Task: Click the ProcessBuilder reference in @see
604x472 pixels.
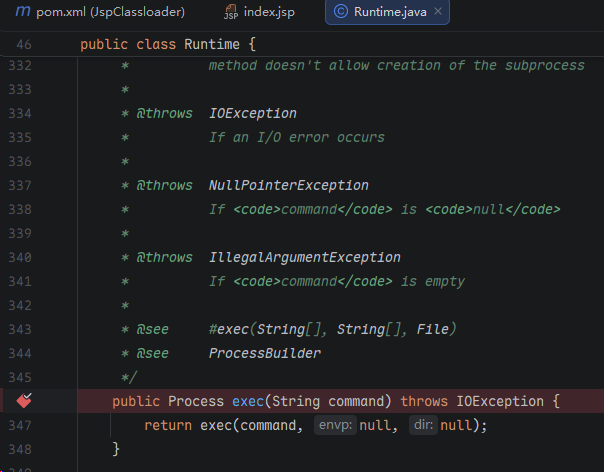Action: point(264,353)
